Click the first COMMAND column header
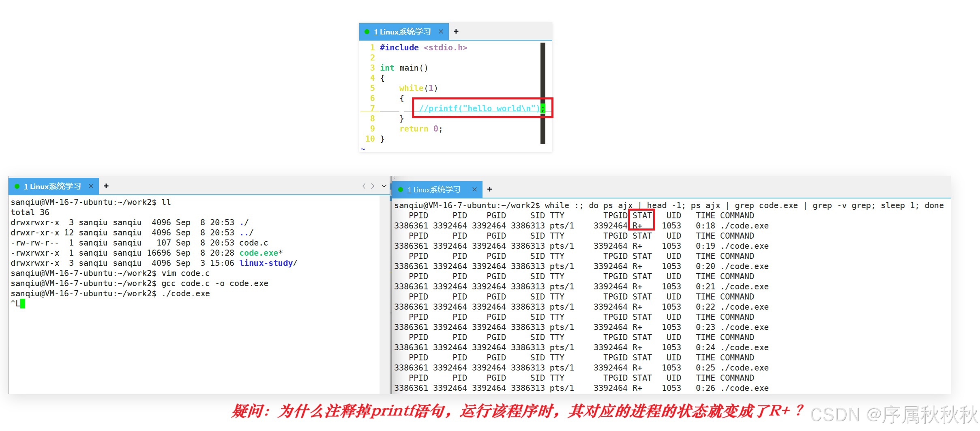Image resolution: width=980 pixels, height=431 pixels. 737,215
